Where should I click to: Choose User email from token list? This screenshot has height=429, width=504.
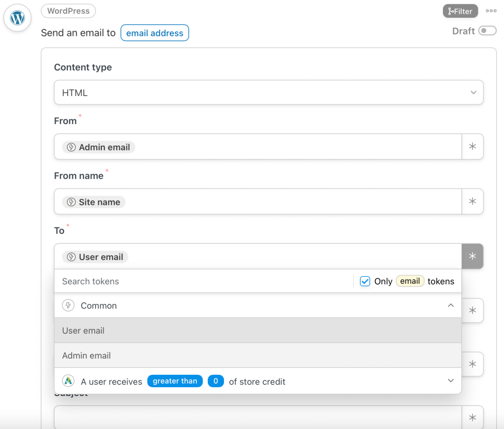pos(258,330)
